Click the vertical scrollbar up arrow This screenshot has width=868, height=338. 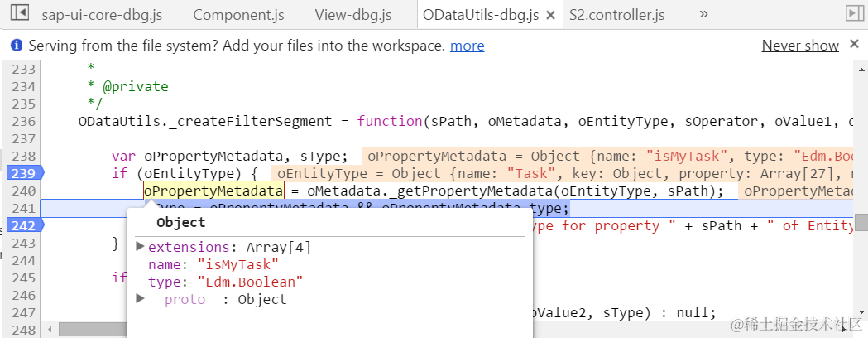click(861, 68)
